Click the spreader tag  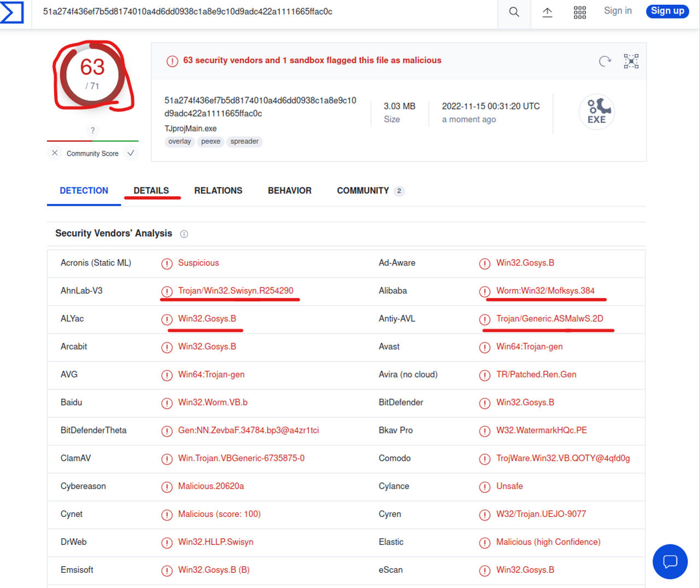click(x=244, y=142)
